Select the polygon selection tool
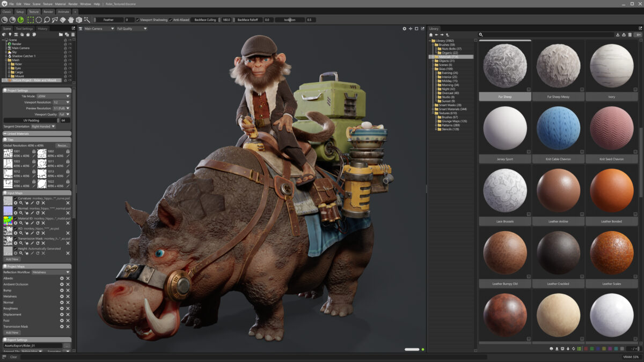The width and height of the screenshot is (644, 362). pyautogui.click(x=55, y=20)
